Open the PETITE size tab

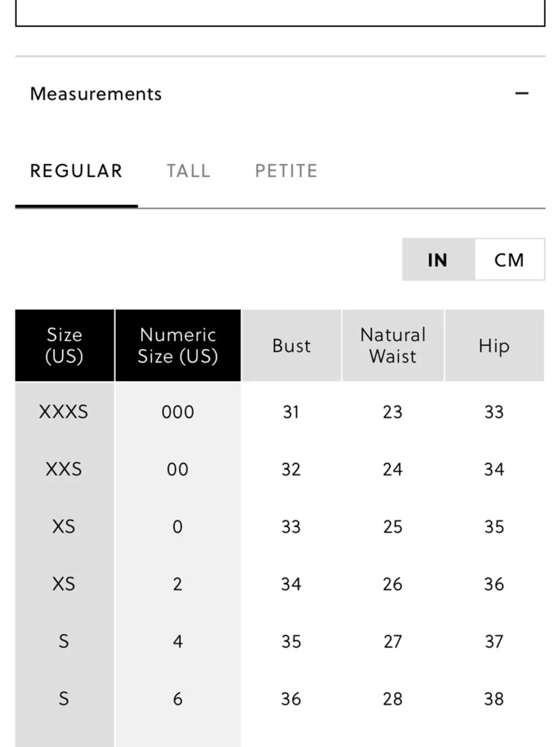[x=286, y=171]
